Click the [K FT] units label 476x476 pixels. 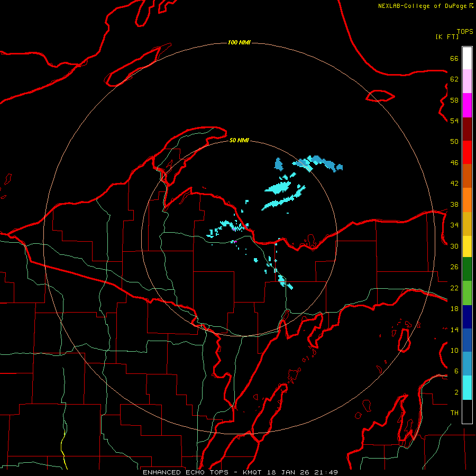coord(447,37)
